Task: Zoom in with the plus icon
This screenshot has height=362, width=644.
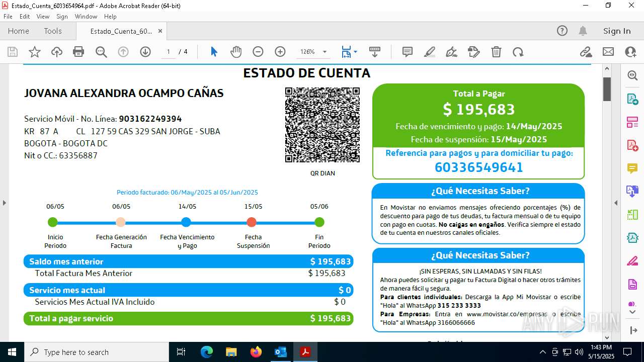Action: (x=280, y=52)
